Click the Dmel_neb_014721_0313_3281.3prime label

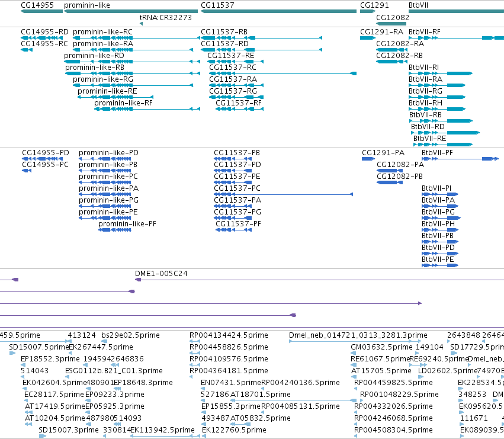pos(358,335)
